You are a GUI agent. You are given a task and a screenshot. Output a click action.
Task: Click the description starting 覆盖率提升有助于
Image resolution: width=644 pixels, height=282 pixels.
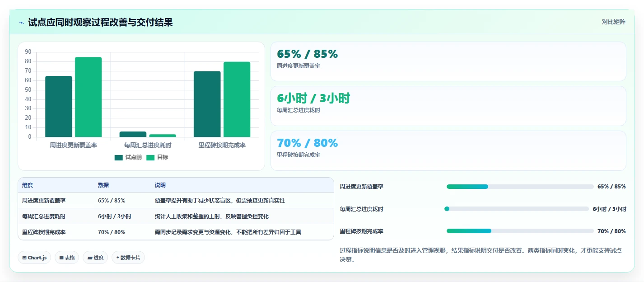click(220, 201)
